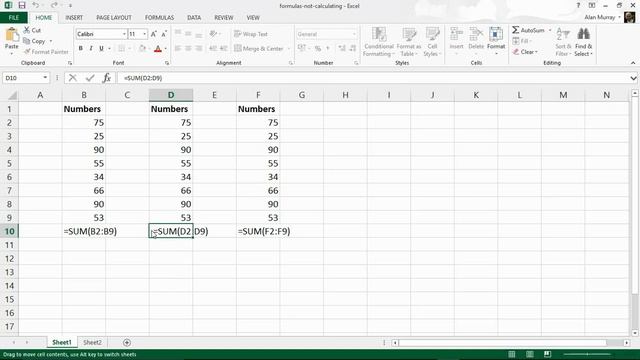Click in the formula bar text

point(143,78)
